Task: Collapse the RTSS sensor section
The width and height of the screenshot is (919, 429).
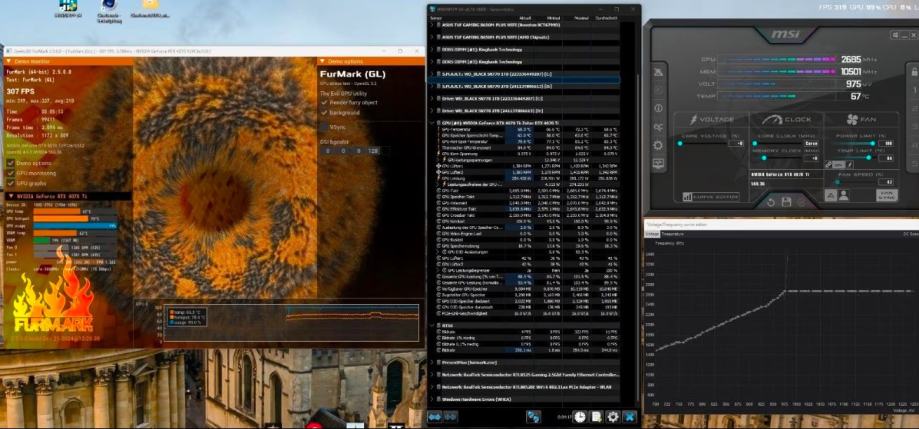Action: pos(432,325)
